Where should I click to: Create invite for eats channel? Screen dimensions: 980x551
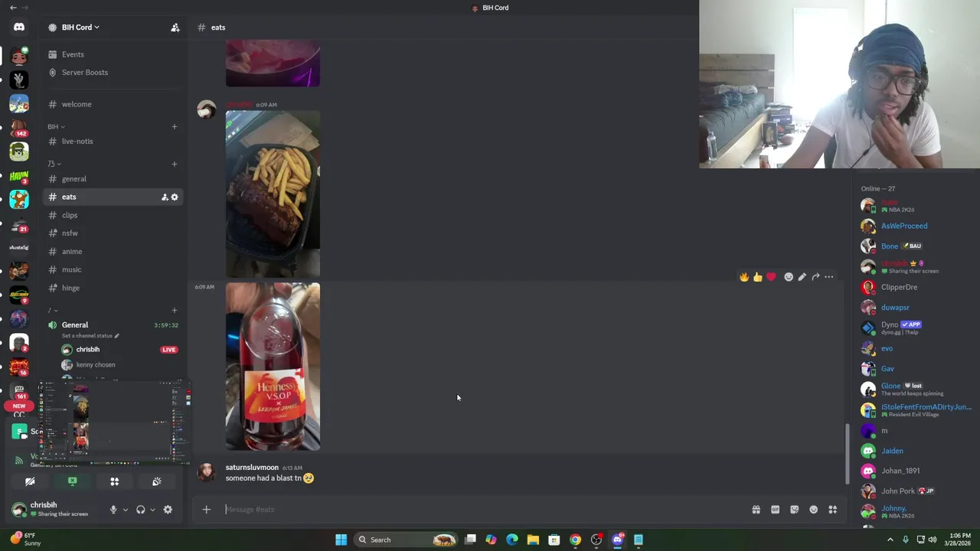[165, 197]
